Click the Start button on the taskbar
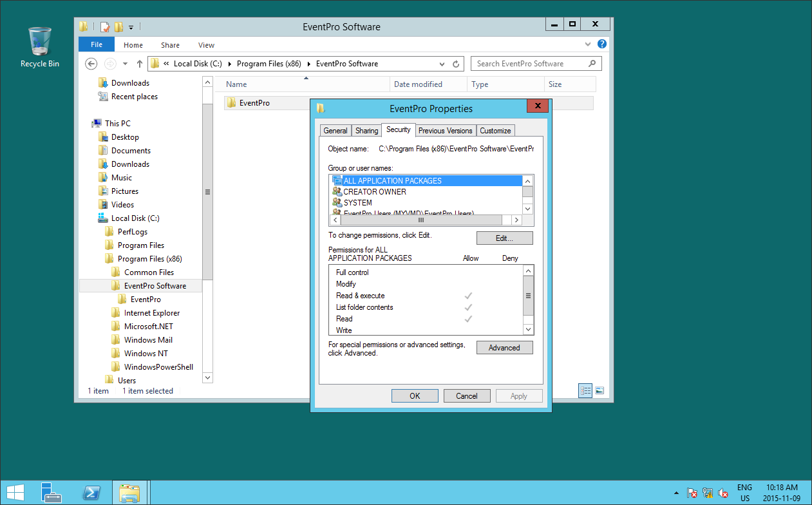The image size is (812, 505). click(15, 493)
